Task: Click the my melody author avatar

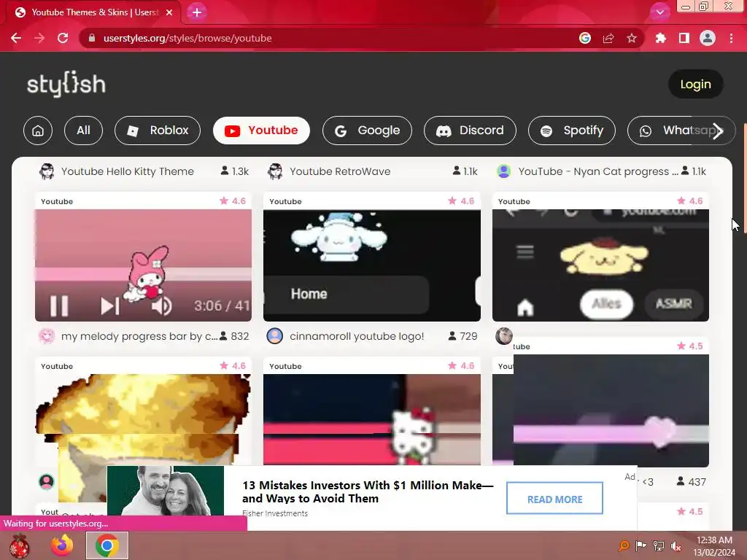Action: [47, 336]
